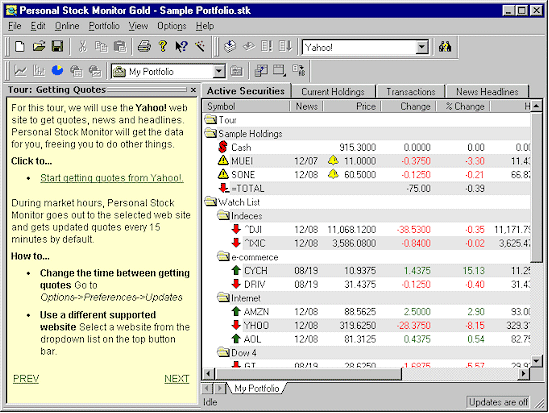The height and width of the screenshot is (413, 549).
Task: Click the alert bell icon on SONE row
Action: tap(333, 174)
